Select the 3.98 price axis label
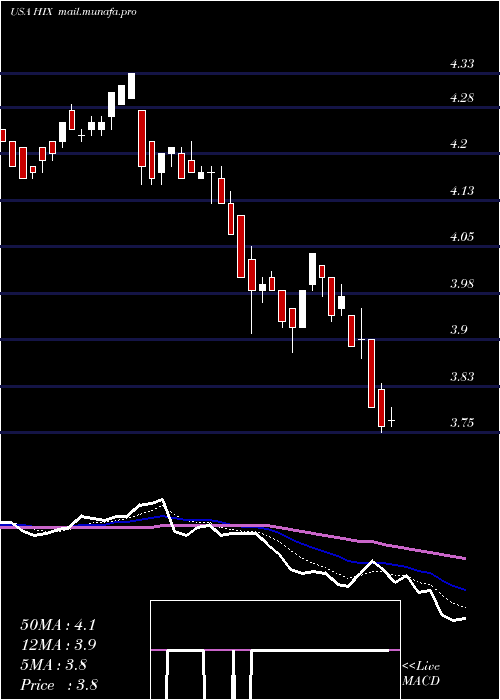The width and height of the screenshot is (500, 700). pos(462,284)
